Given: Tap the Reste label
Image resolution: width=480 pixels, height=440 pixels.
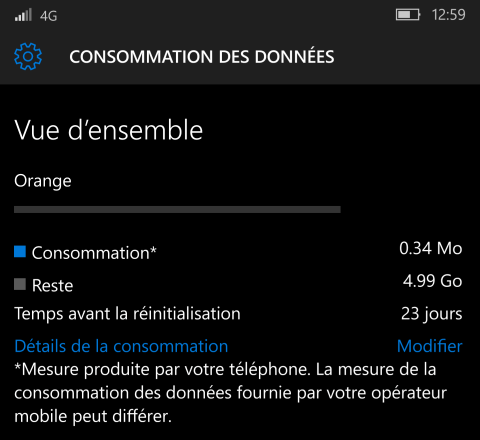Looking at the screenshot, I should click(x=52, y=286).
